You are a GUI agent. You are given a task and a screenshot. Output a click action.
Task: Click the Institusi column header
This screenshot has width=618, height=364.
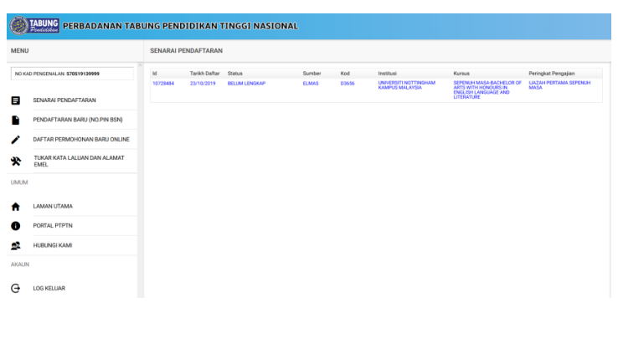387,74
